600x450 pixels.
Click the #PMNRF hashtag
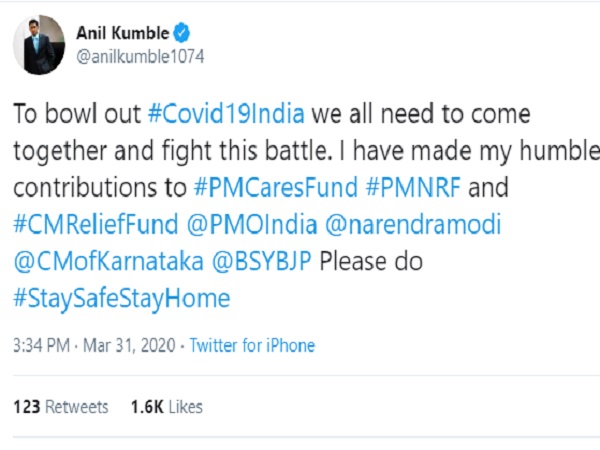[x=414, y=187]
